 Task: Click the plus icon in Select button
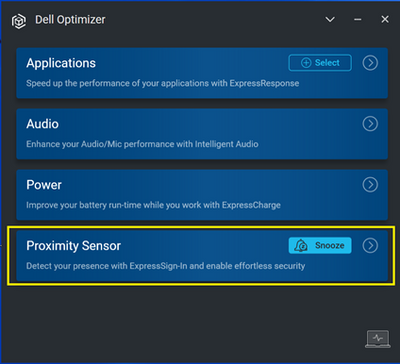(x=306, y=63)
